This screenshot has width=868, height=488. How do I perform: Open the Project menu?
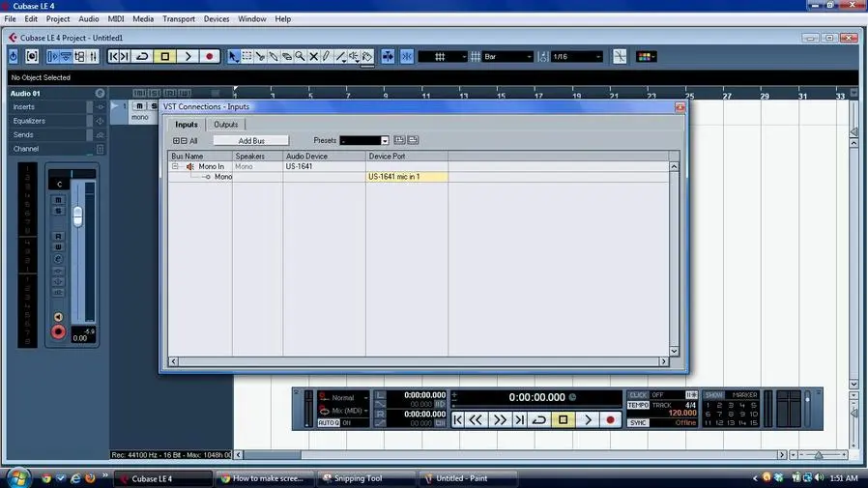point(58,18)
